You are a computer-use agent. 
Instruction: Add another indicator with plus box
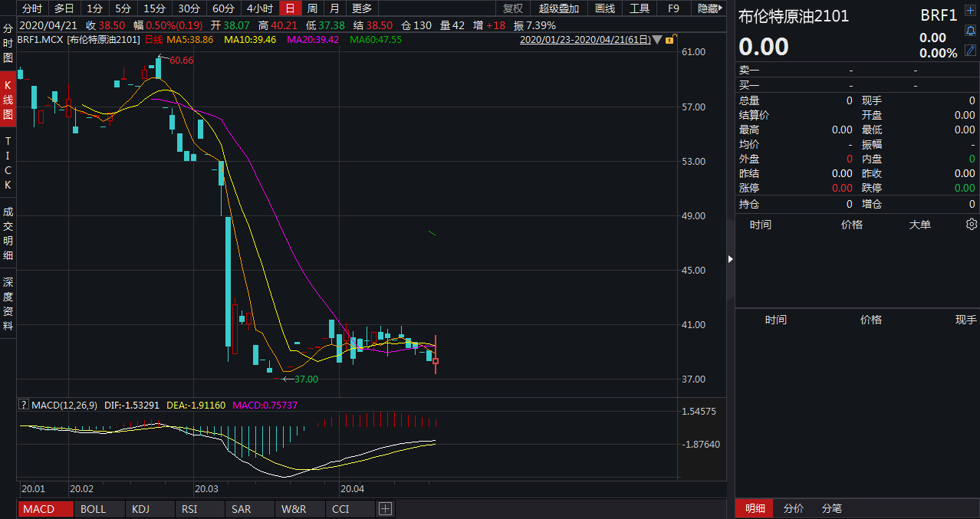(385, 509)
